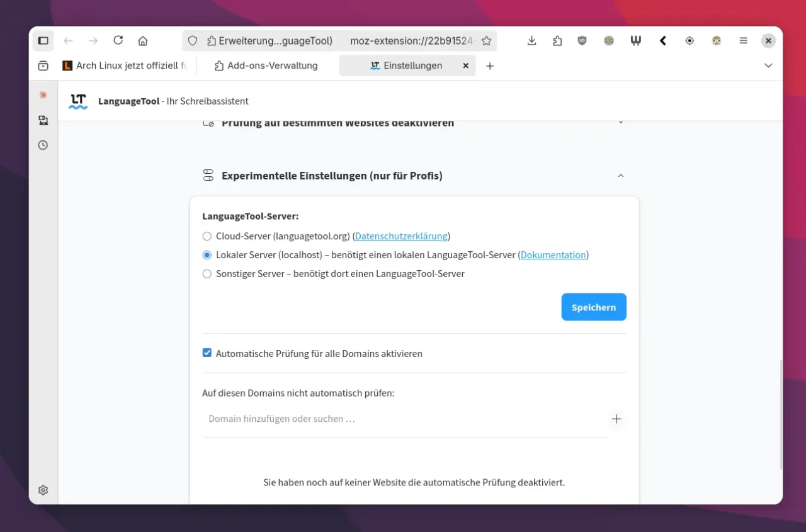The width and height of the screenshot is (806, 532).
Task: Bookmark this page with the star icon
Action: pyautogui.click(x=486, y=41)
